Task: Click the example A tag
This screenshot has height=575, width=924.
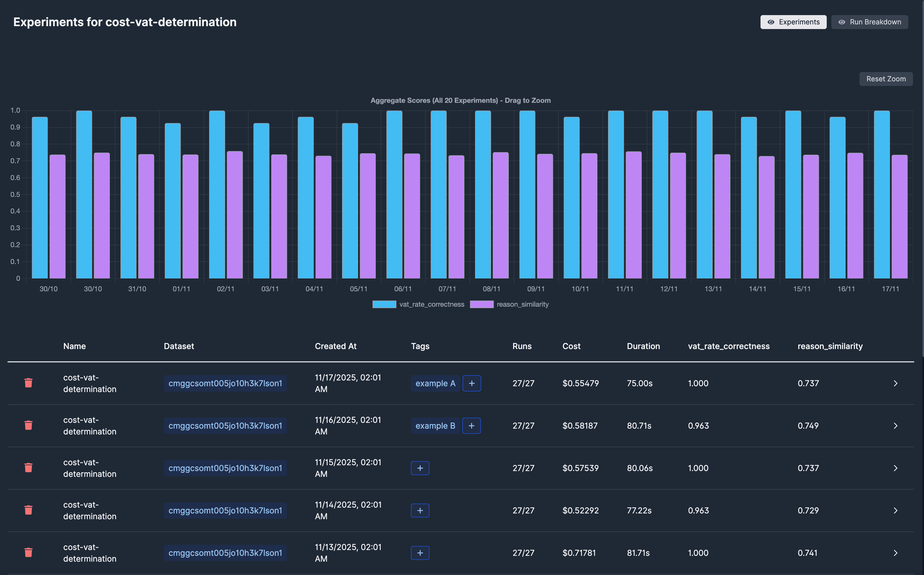Action: coord(435,383)
